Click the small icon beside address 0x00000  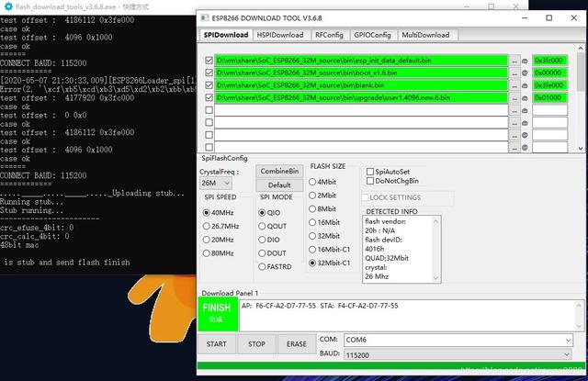pyautogui.click(x=525, y=73)
